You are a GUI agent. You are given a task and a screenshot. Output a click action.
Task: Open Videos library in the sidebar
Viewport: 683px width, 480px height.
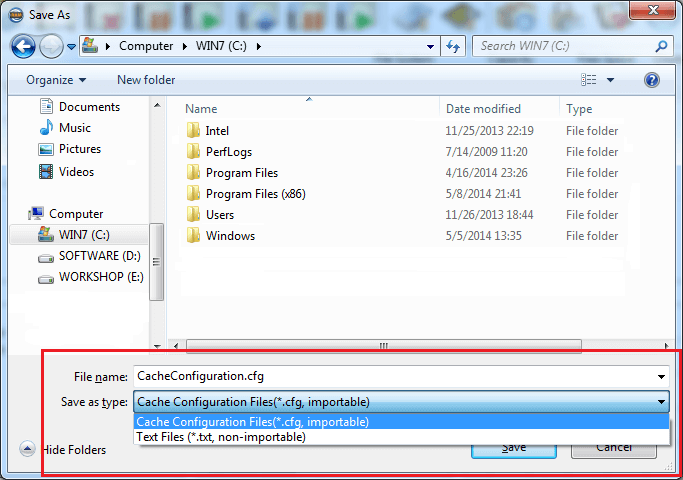click(x=76, y=172)
